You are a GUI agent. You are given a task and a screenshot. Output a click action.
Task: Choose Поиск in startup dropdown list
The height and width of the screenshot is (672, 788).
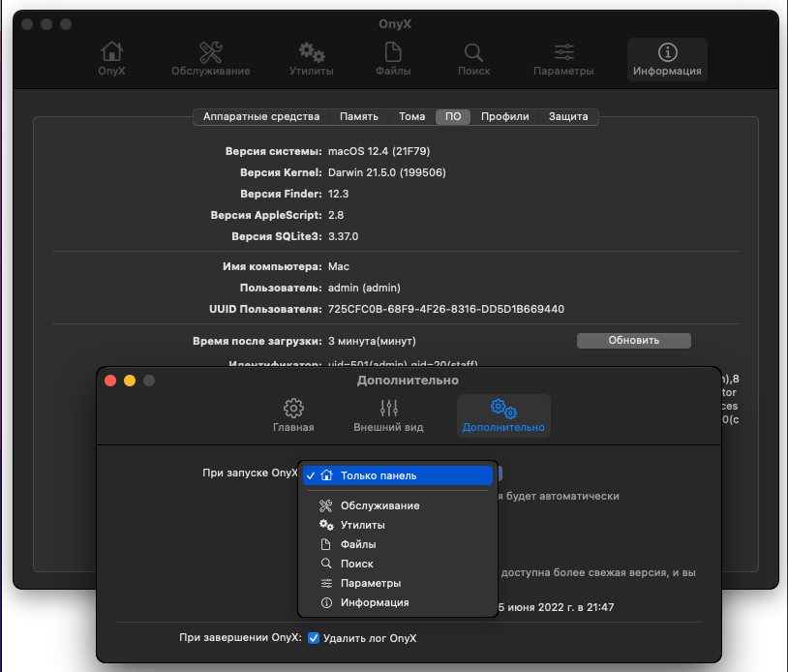(x=398, y=564)
